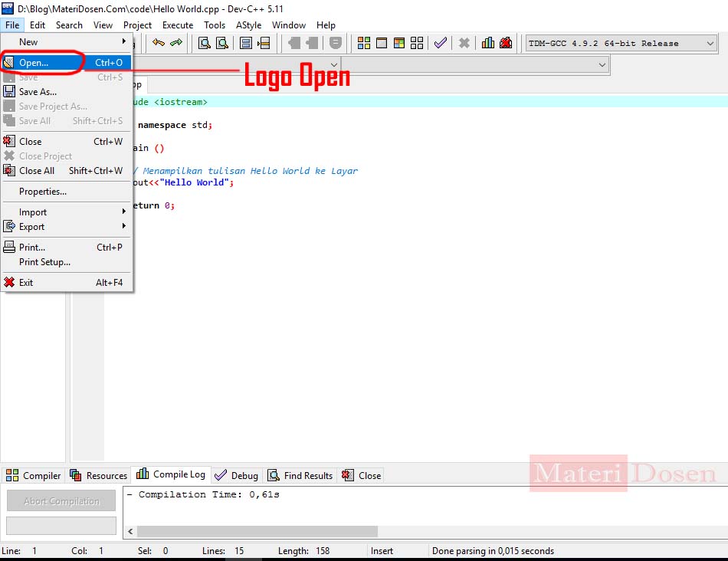Image resolution: width=728 pixels, height=561 pixels.
Task: Switch to the Find Results tab
Action: coord(300,476)
